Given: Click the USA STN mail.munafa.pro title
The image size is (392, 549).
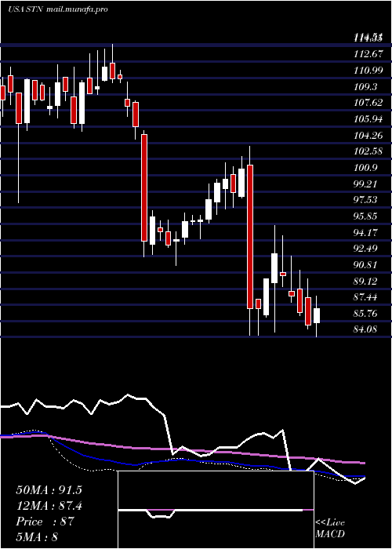Looking at the screenshot, I should [x=58, y=9].
